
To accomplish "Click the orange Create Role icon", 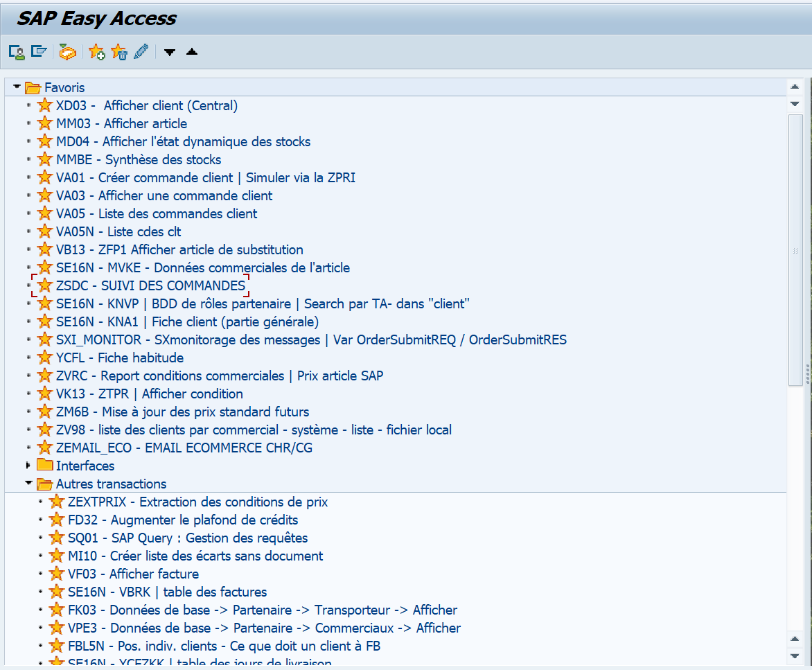I will [67, 51].
